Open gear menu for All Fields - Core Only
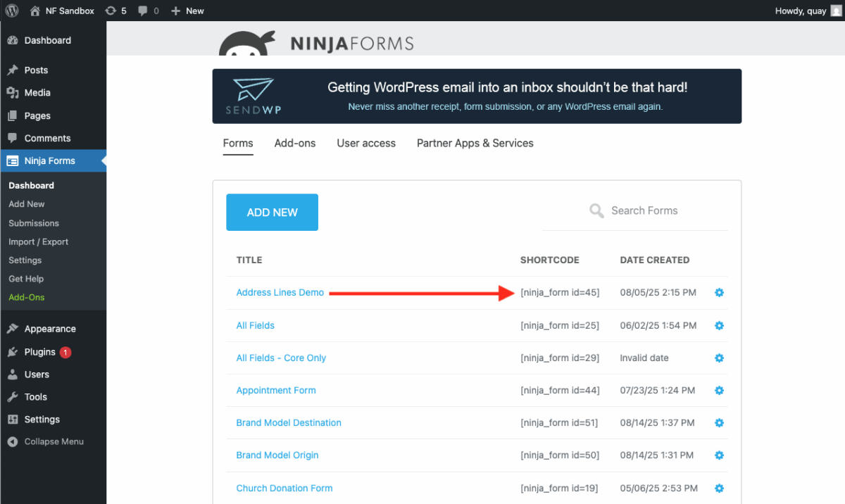 point(719,358)
